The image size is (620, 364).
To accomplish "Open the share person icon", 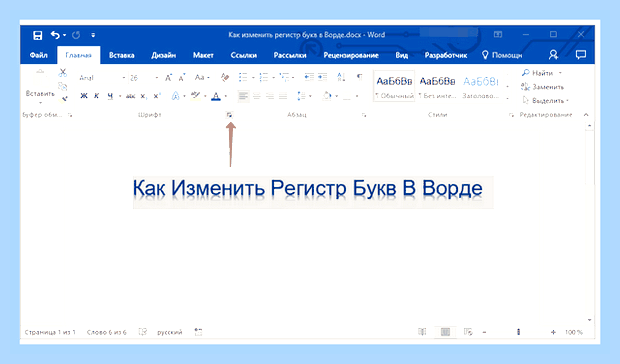I will click(553, 55).
